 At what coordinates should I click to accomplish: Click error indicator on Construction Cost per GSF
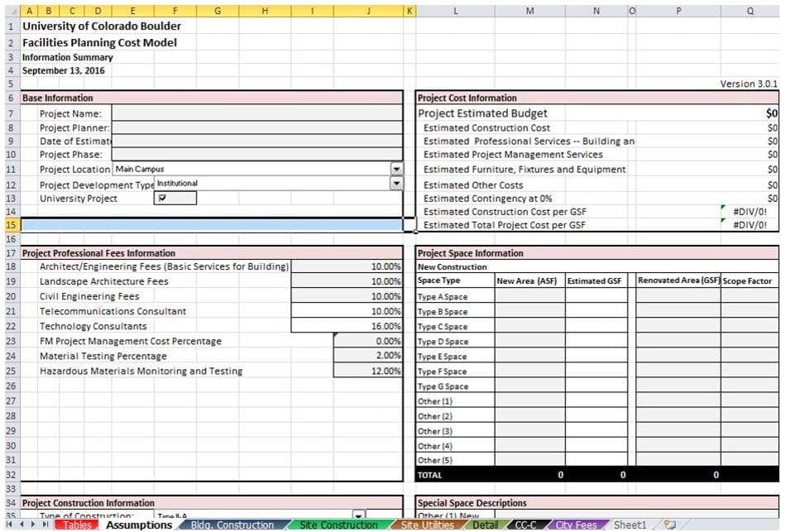724,208
